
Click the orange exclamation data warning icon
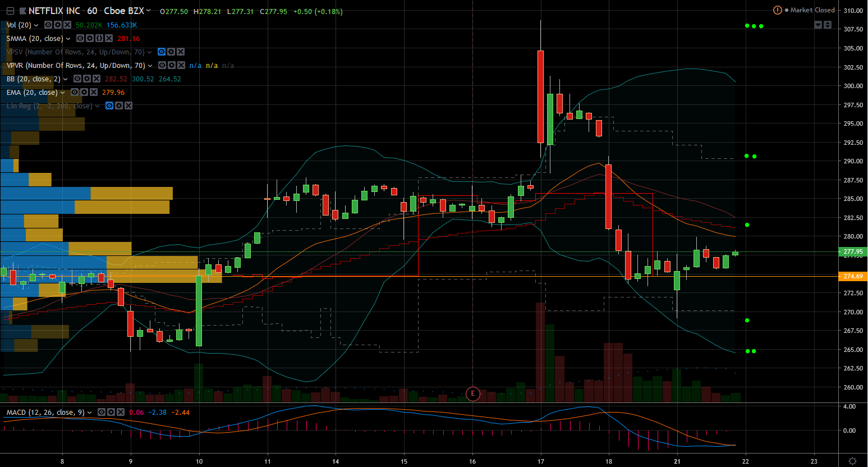click(778, 10)
